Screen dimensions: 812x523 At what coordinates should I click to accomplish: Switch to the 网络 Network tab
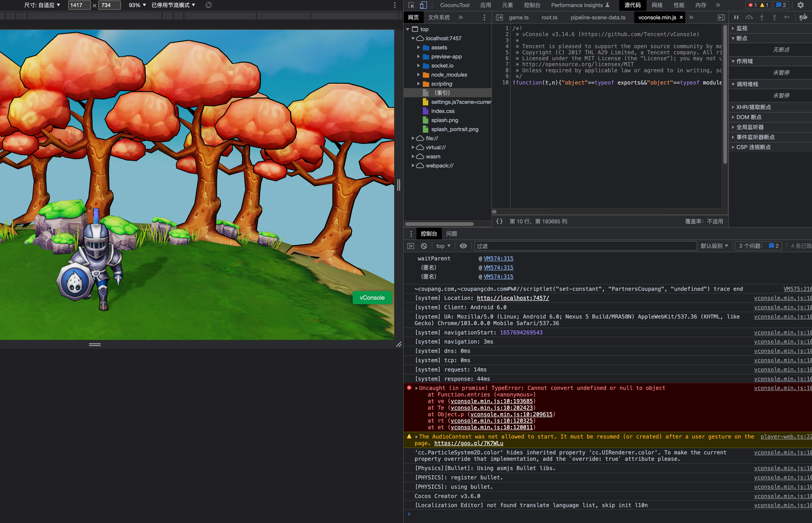point(657,5)
